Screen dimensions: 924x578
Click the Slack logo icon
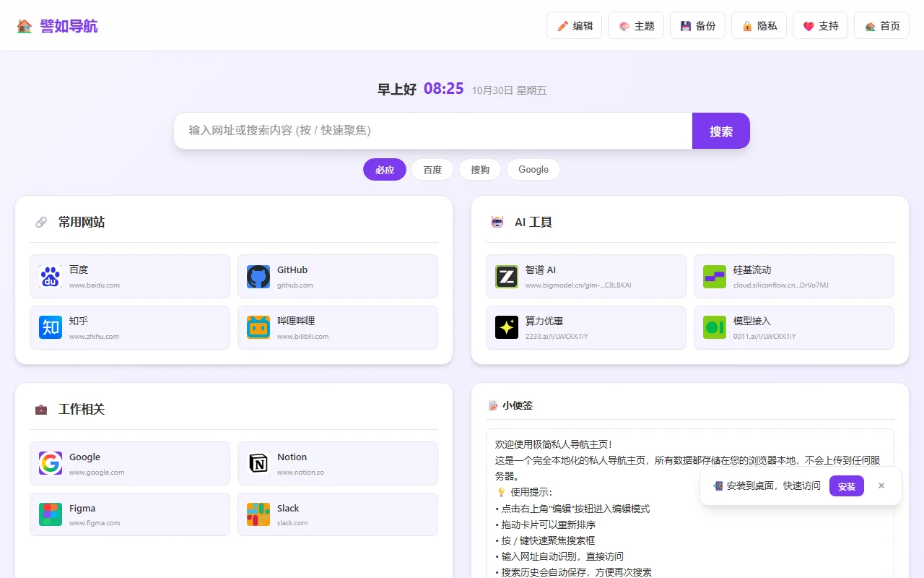258,514
